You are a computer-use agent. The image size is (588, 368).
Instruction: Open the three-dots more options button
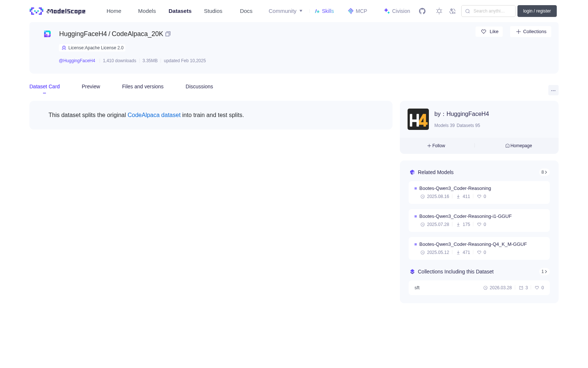[x=553, y=91]
